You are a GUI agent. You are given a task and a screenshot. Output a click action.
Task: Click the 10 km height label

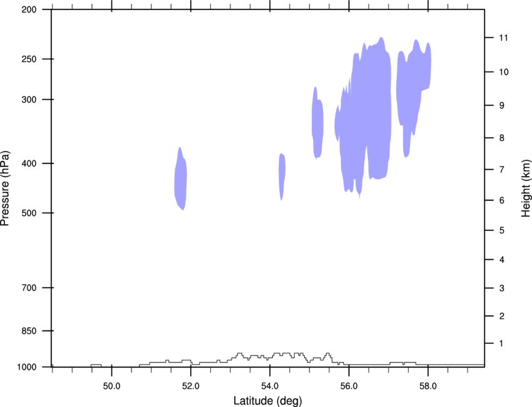tap(504, 72)
